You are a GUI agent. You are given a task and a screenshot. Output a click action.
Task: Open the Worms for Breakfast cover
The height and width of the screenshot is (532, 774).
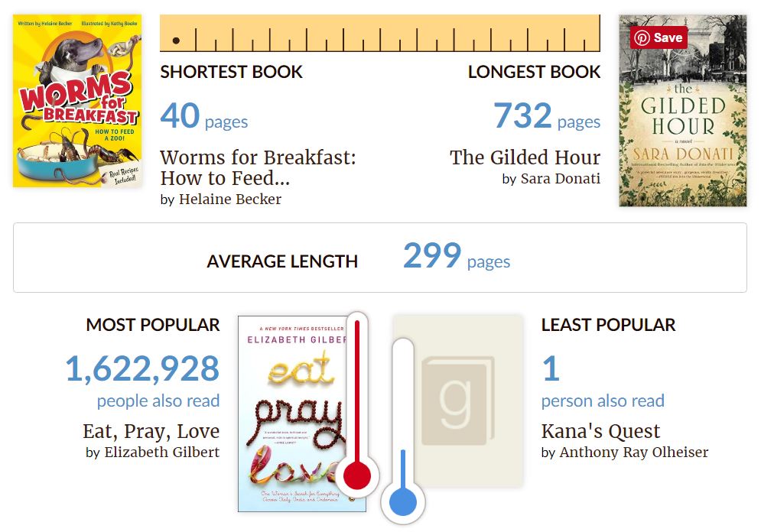[x=77, y=101]
